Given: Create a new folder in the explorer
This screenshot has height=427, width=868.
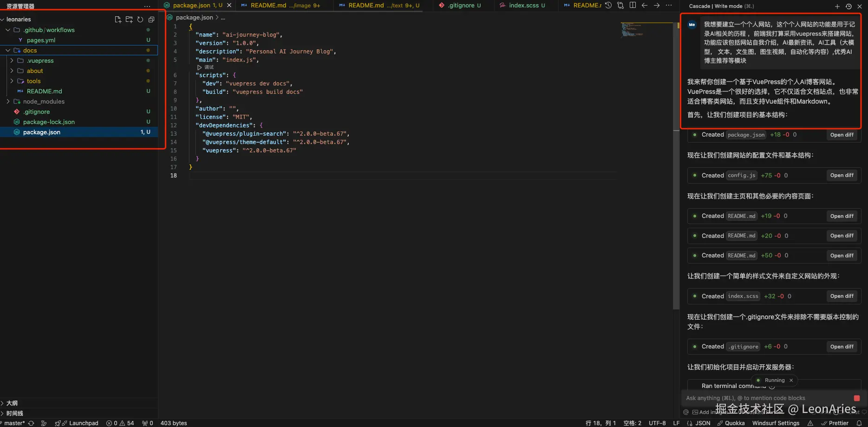Looking at the screenshot, I should [x=129, y=20].
